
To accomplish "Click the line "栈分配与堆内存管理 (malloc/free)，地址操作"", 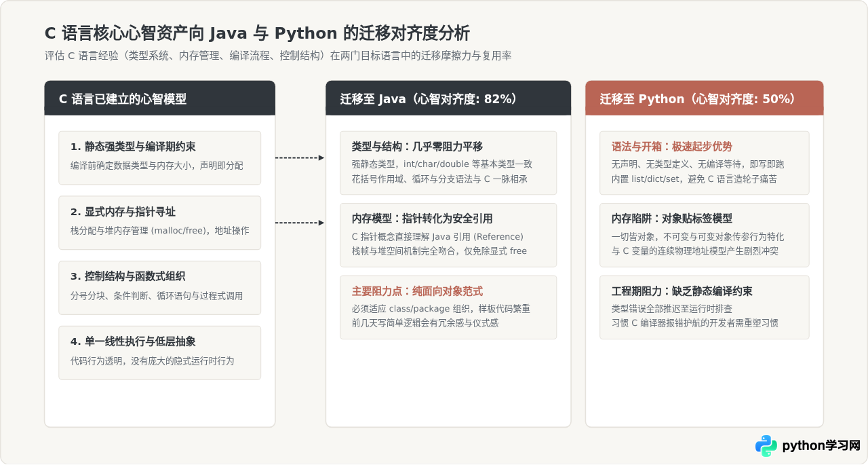I will tap(160, 231).
